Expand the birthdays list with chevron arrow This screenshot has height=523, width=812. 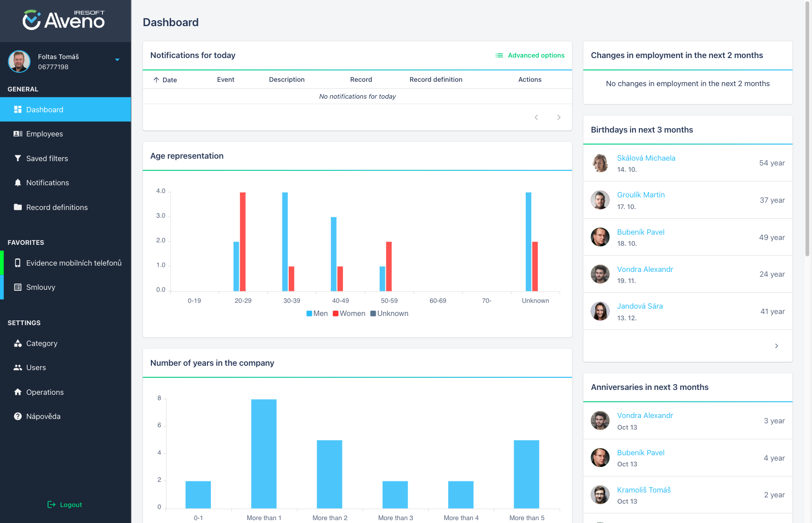(777, 346)
